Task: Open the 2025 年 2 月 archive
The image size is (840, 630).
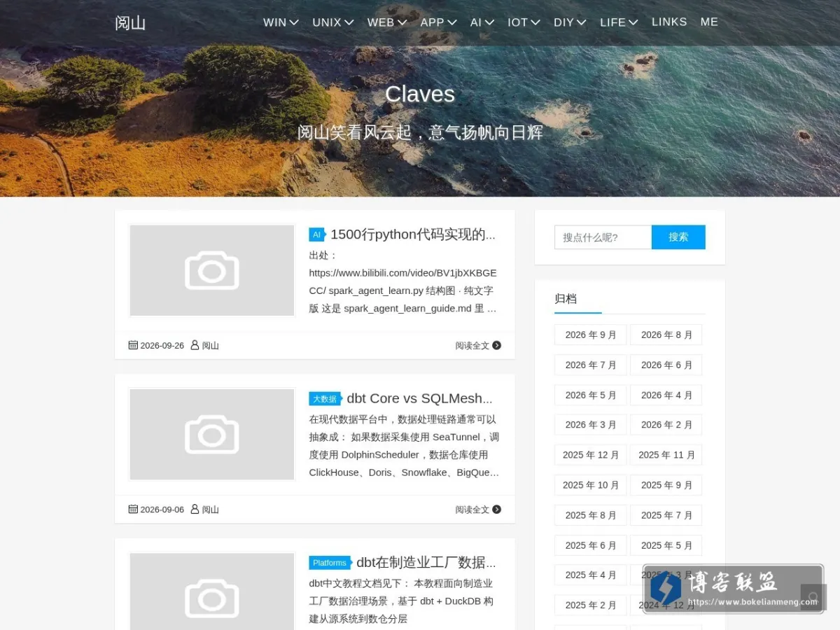Action: point(591,605)
